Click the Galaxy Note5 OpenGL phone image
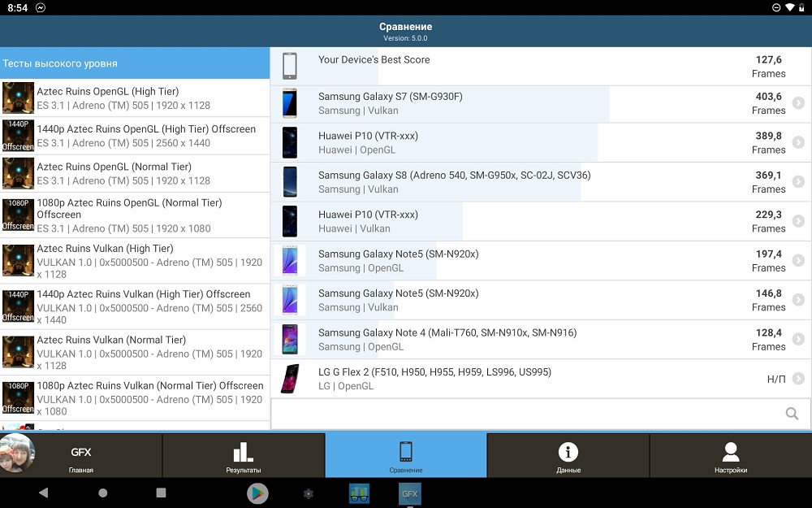812x508 pixels. [x=290, y=261]
